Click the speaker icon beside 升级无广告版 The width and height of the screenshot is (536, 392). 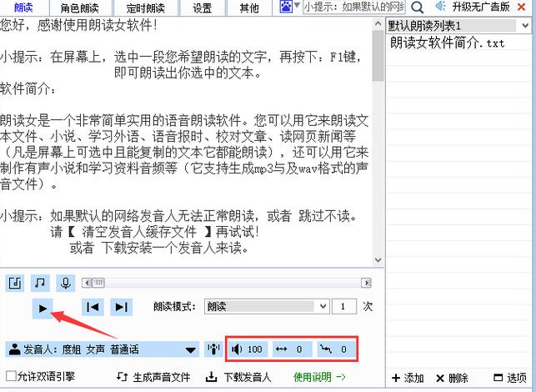click(440, 6)
